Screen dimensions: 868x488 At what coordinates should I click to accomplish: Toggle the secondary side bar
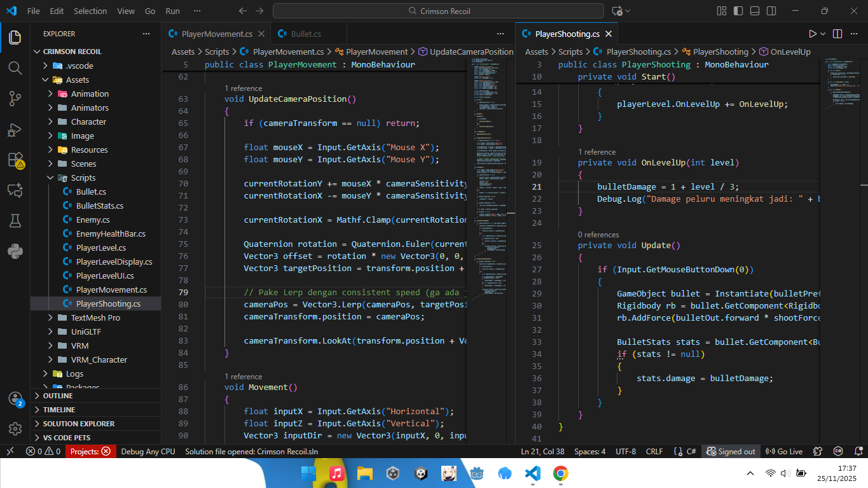coord(771,11)
